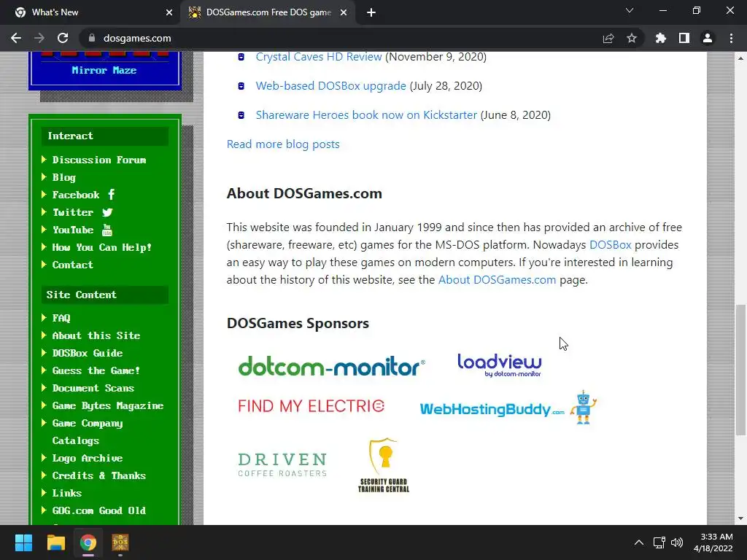Share this page icon in address bar
The height and width of the screenshot is (560, 747).
click(x=608, y=38)
